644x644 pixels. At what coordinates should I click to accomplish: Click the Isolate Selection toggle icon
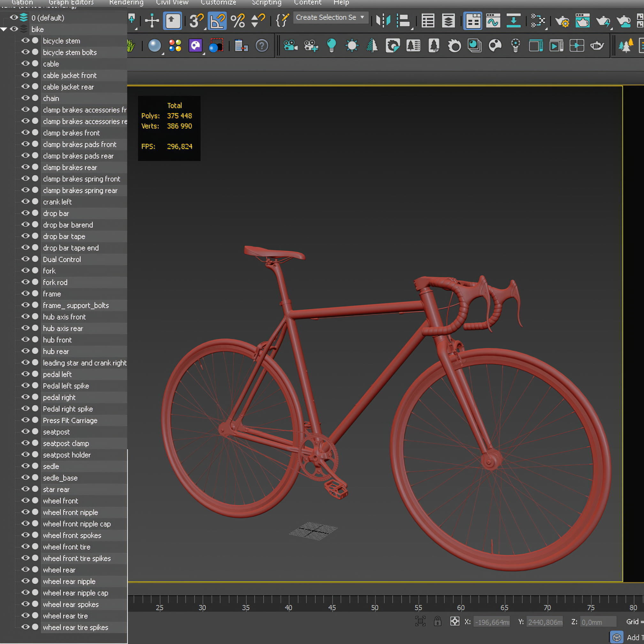[420, 621]
